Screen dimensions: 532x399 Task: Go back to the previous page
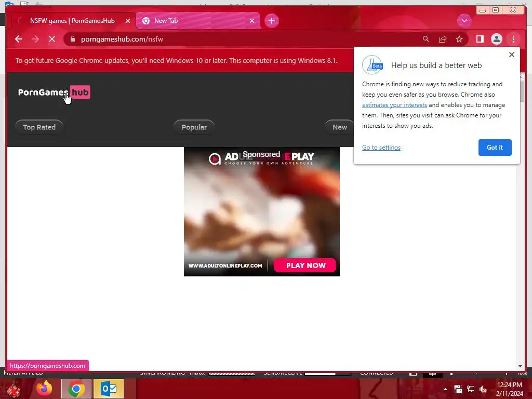pyautogui.click(x=19, y=39)
